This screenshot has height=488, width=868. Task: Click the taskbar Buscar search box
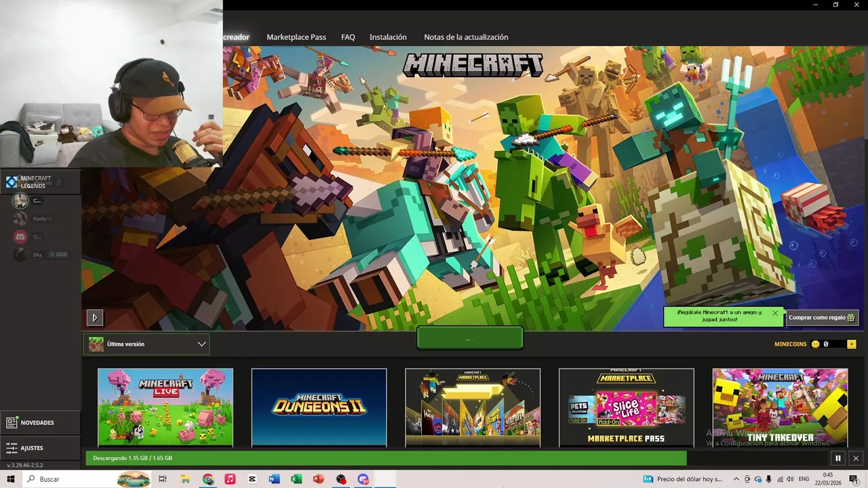click(x=87, y=479)
